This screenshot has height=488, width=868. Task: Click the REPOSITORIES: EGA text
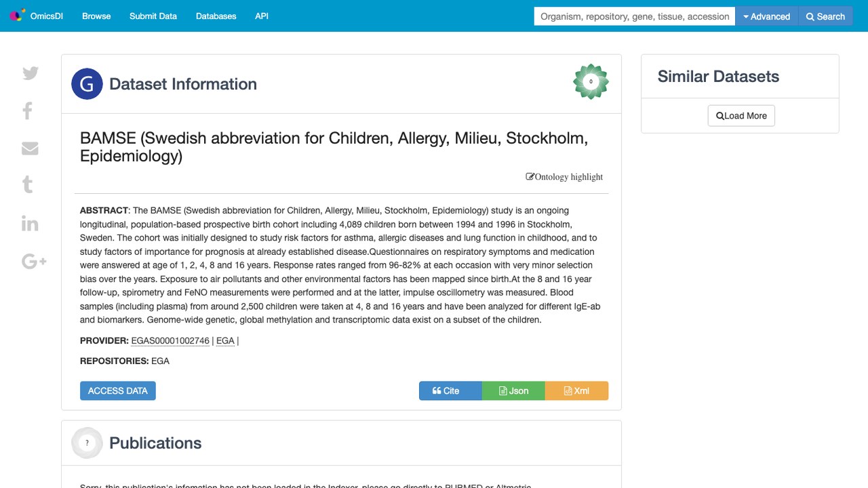point(125,361)
